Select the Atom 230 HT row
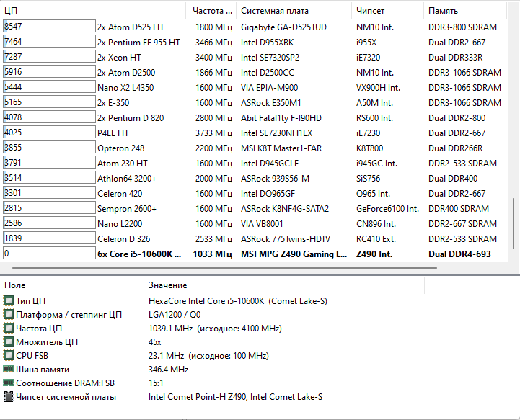This screenshot has width=520, height=420. [254, 163]
